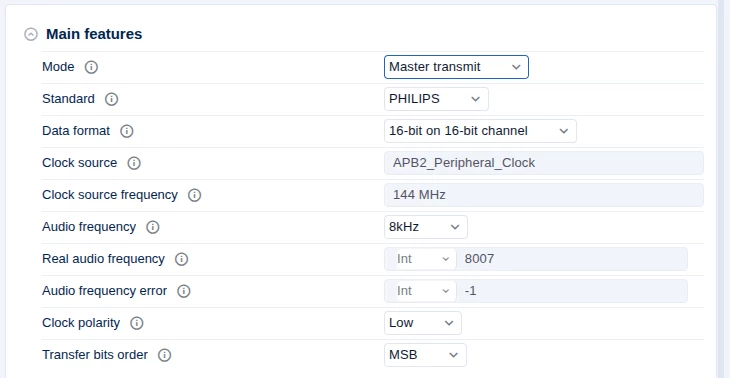The width and height of the screenshot is (730, 378).
Task: Click the Real audio frequency label
Action: [103, 259]
